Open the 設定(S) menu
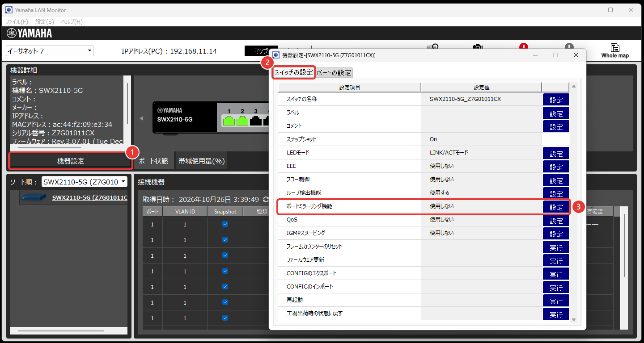The image size is (644, 343). pos(45,21)
